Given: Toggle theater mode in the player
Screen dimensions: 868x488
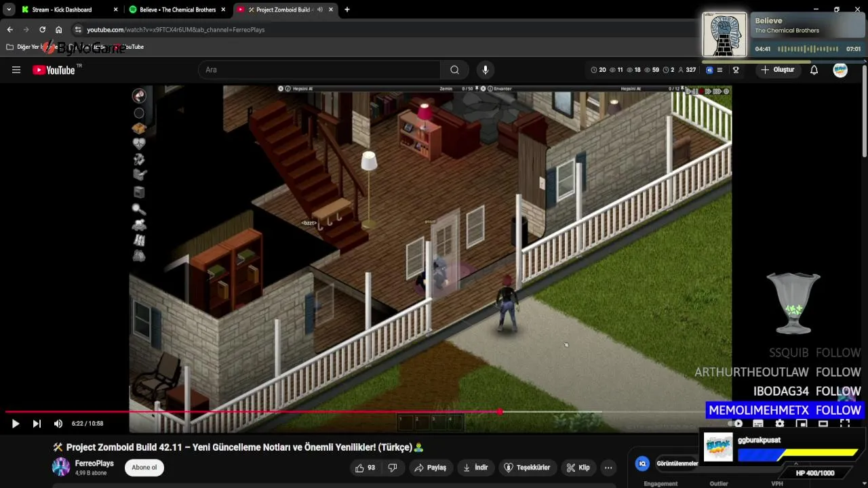Looking at the screenshot, I should point(823,424).
